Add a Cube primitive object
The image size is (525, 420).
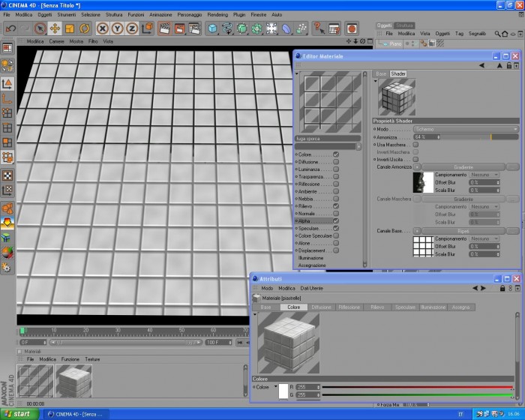click(212, 28)
